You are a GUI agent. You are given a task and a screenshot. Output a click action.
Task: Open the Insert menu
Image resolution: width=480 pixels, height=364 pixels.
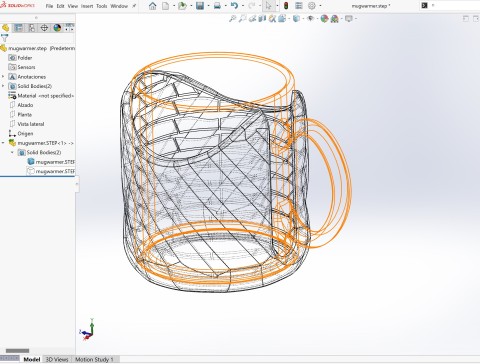[87, 6]
